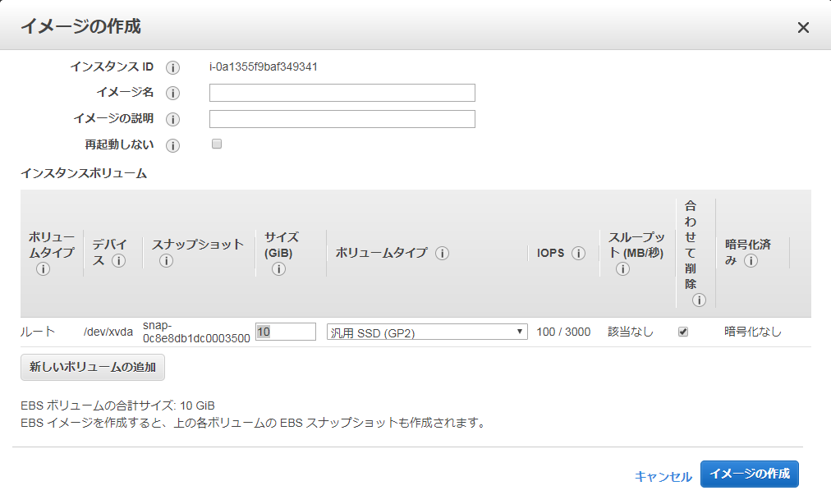
Task: Click the イメージの説明 text field
Action: (342, 119)
